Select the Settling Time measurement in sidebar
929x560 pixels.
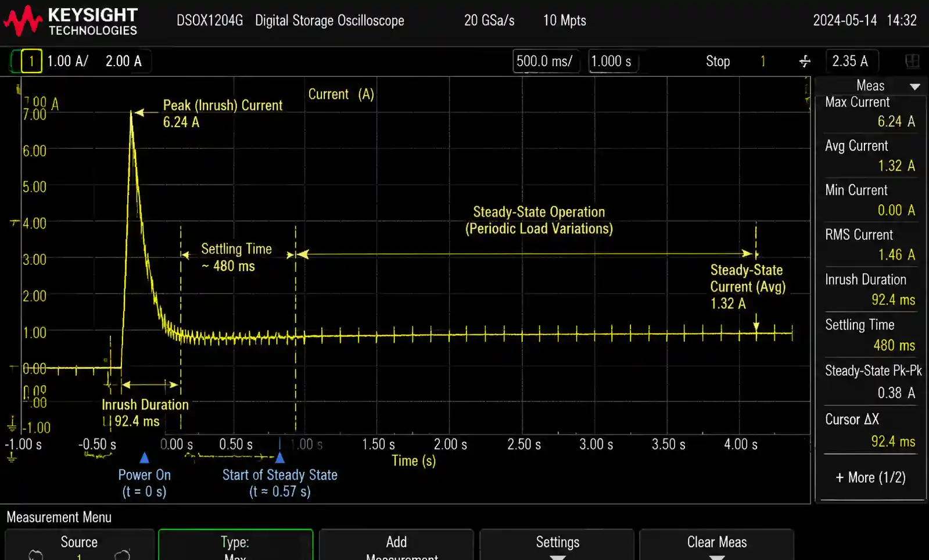click(x=870, y=335)
